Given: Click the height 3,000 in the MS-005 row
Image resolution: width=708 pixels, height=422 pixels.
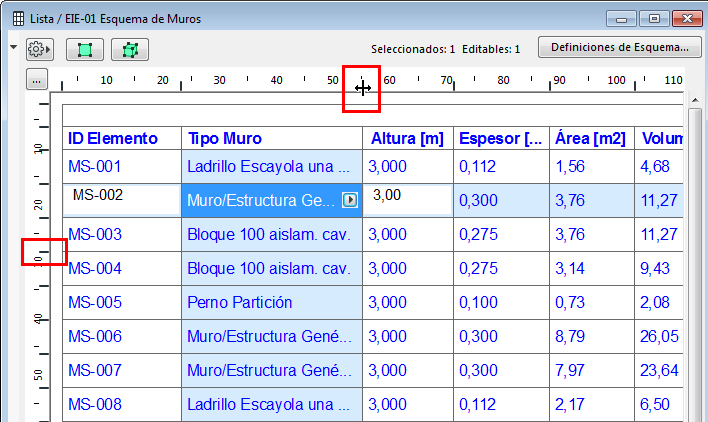Looking at the screenshot, I should [x=408, y=302].
